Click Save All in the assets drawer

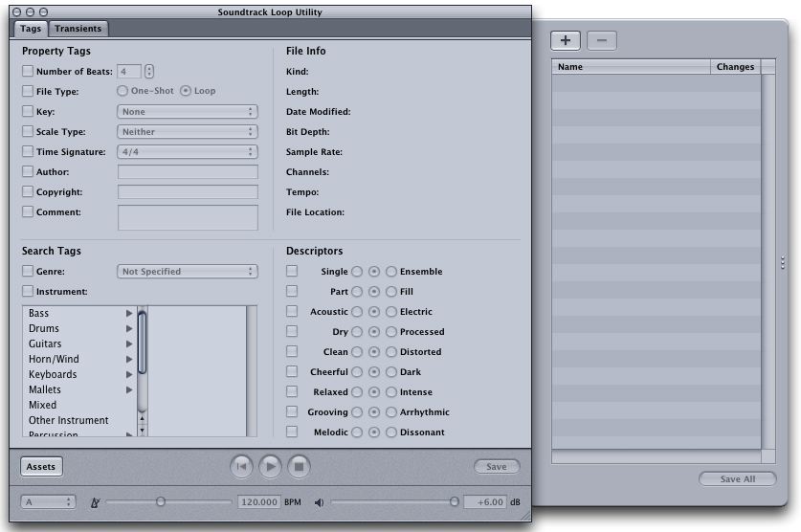[738, 479]
